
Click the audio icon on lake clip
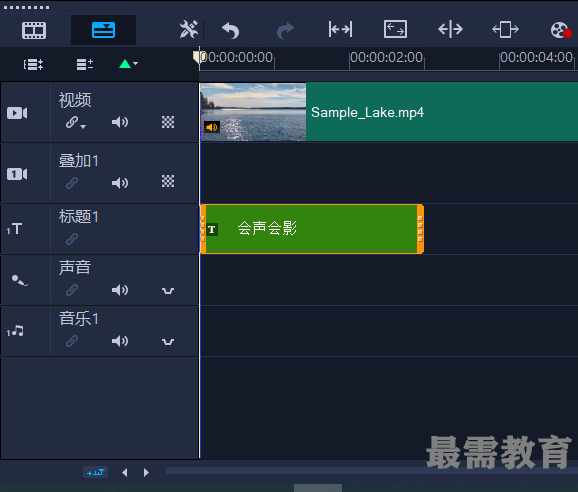(x=212, y=128)
